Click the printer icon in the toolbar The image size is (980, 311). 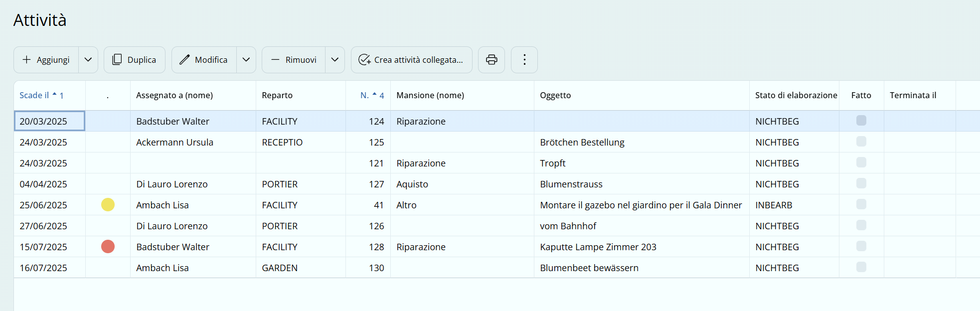pyautogui.click(x=491, y=60)
